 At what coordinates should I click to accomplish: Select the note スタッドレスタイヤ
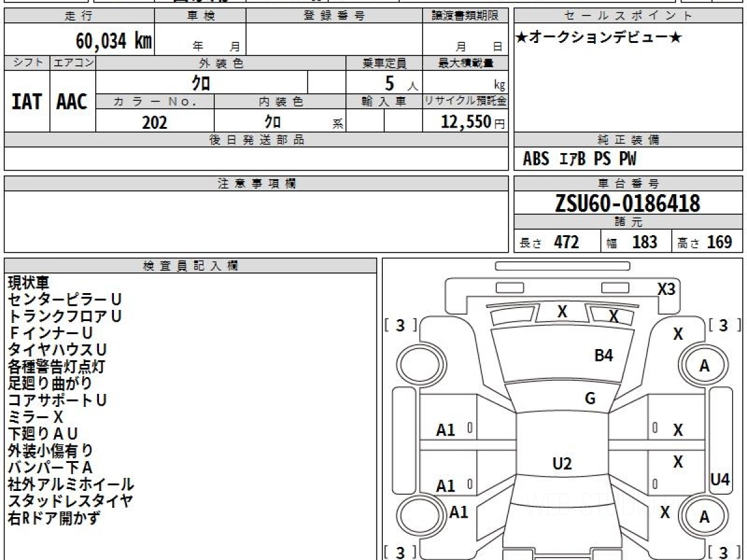[x=70, y=501]
